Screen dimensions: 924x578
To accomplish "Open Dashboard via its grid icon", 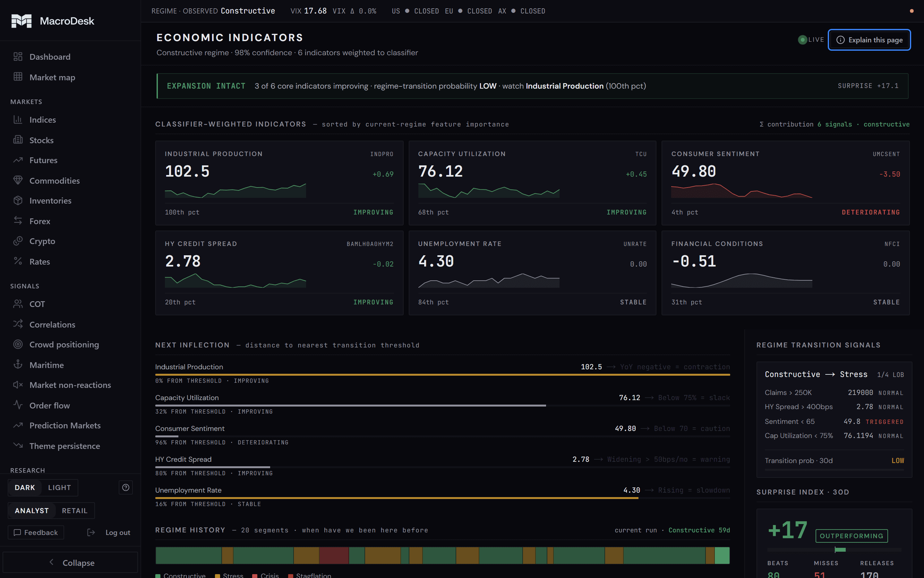I will tap(18, 57).
